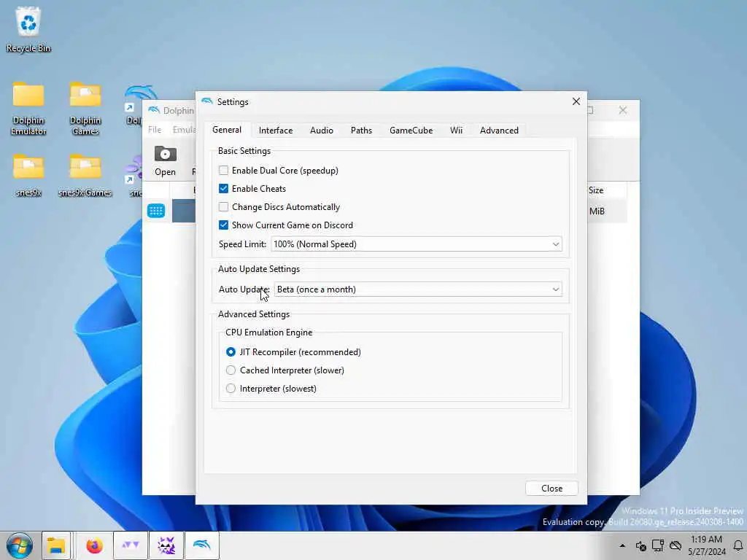Expand the Auto Update dropdown
The image size is (747, 560).
click(418, 289)
